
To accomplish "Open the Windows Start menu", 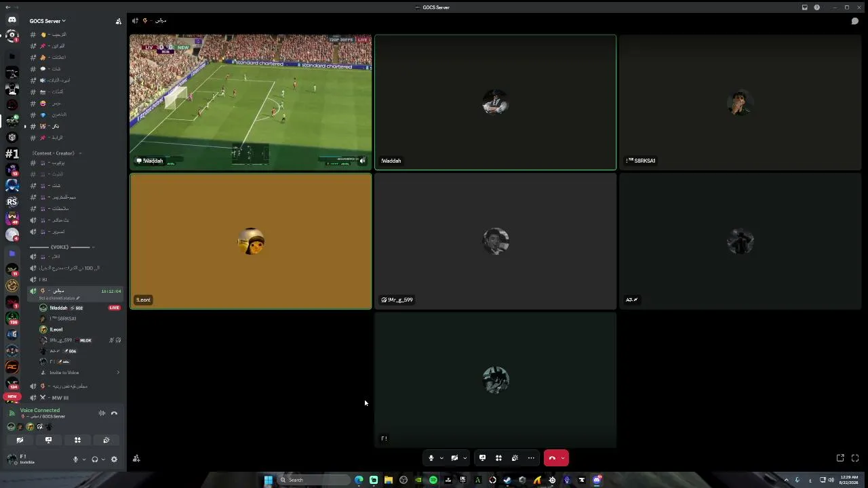I will (x=269, y=480).
